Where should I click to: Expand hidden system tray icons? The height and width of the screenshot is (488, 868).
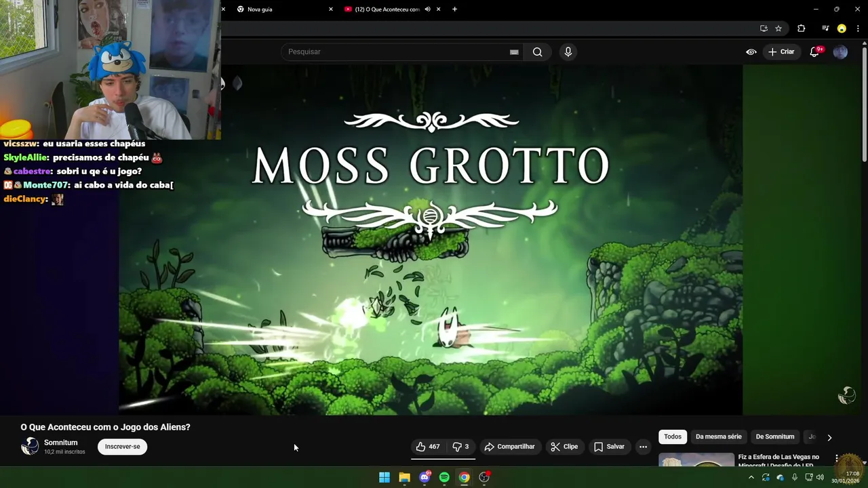(x=751, y=477)
